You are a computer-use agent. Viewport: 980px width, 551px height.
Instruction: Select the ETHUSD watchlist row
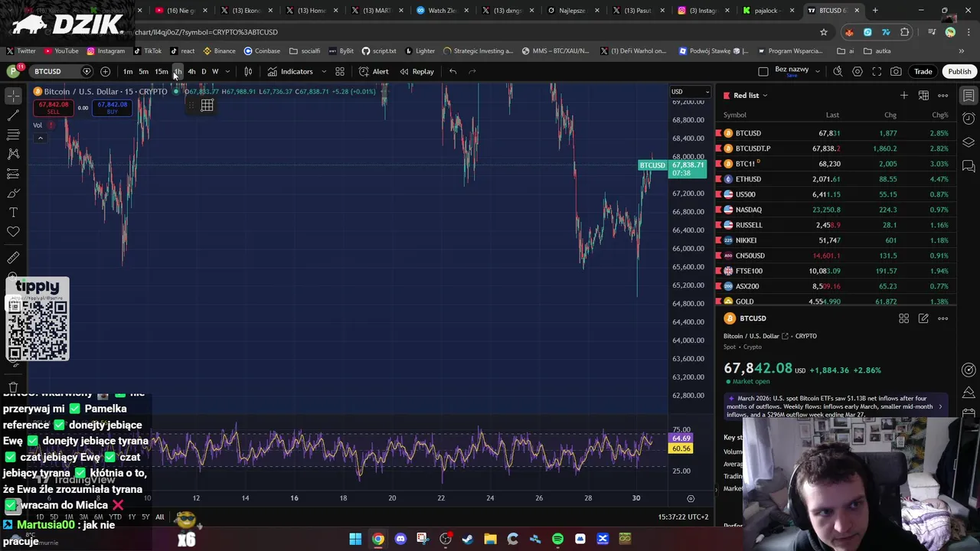[835, 179]
